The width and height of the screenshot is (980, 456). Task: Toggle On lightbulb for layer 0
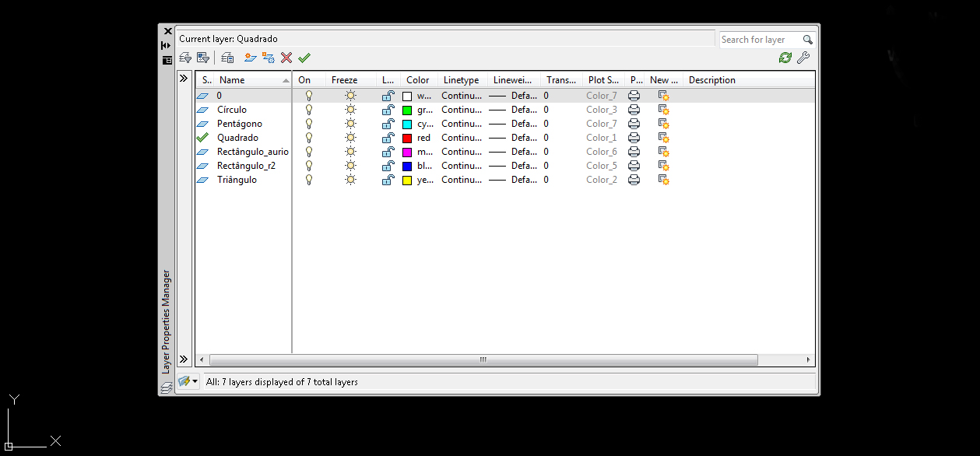[308, 96]
